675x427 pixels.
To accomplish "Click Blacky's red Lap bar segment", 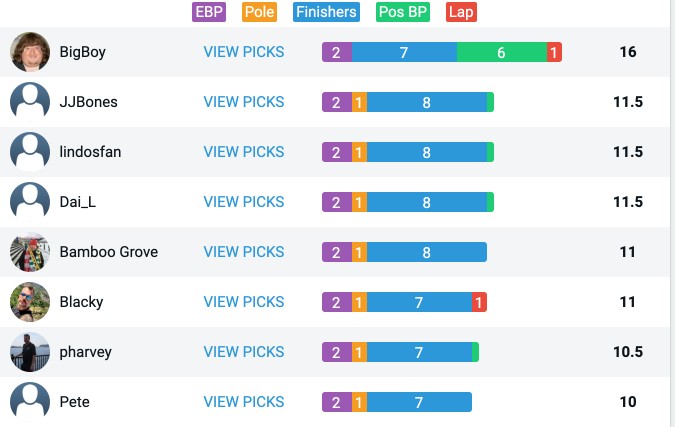I will tap(479, 302).
